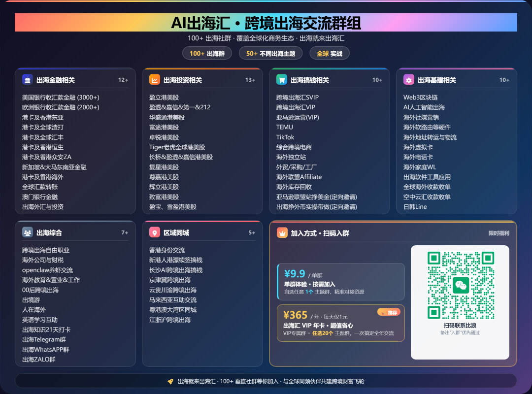Click the crown icon beside 加入方式
The height and width of the screenshot is (394, 532).
(x=282, y=233)
